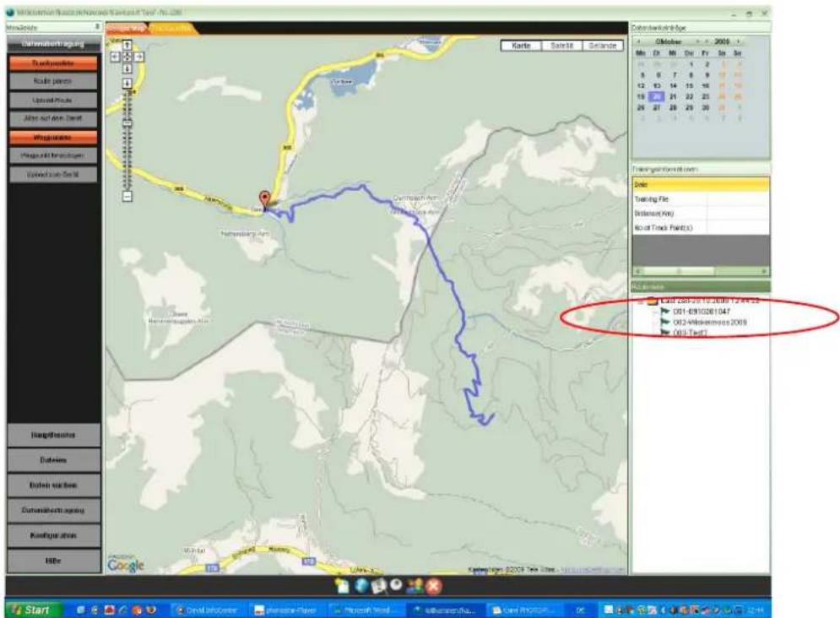
Task: Pan the map left with the arrow control
Action: point(115,57)
